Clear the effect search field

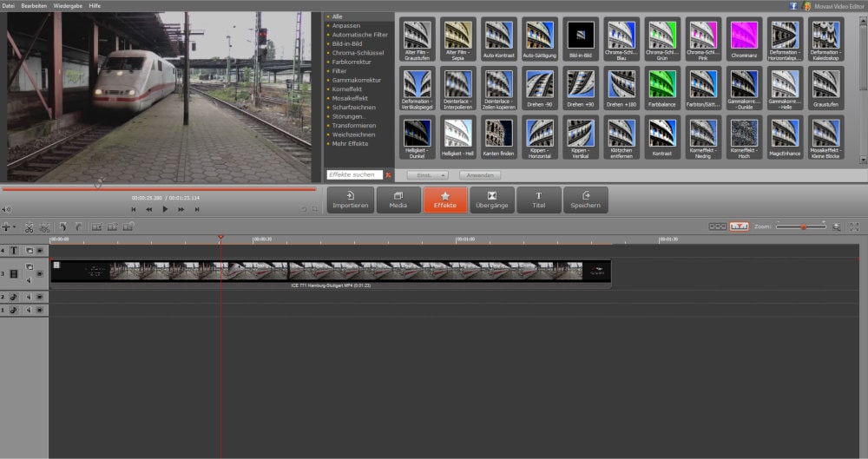tap(388, 175)
